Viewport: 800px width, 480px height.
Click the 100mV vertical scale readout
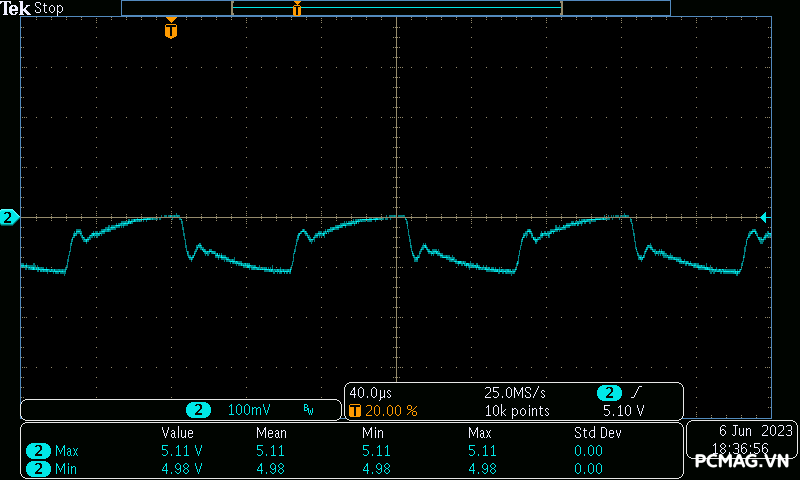point(248,410)
